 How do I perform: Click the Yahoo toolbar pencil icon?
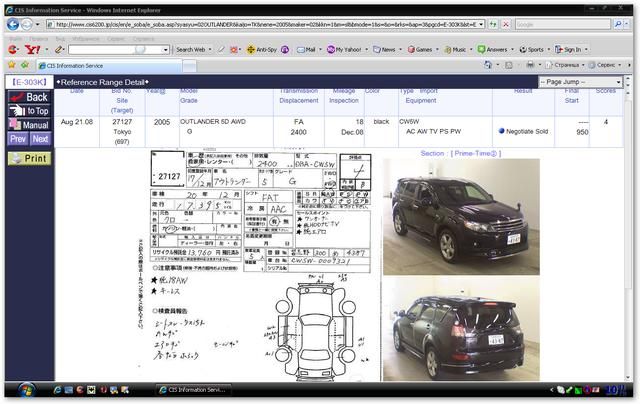click(x=59, y=49)
